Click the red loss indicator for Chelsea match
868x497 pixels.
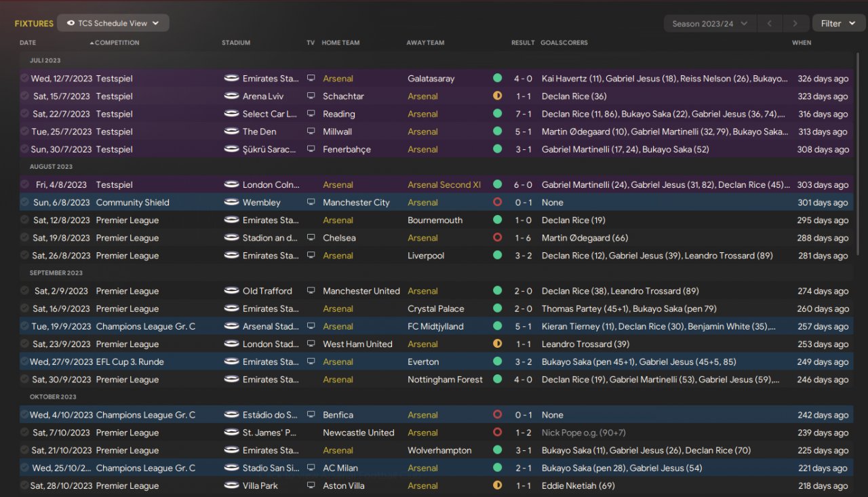pyautogui.click(x=497, y=238)
